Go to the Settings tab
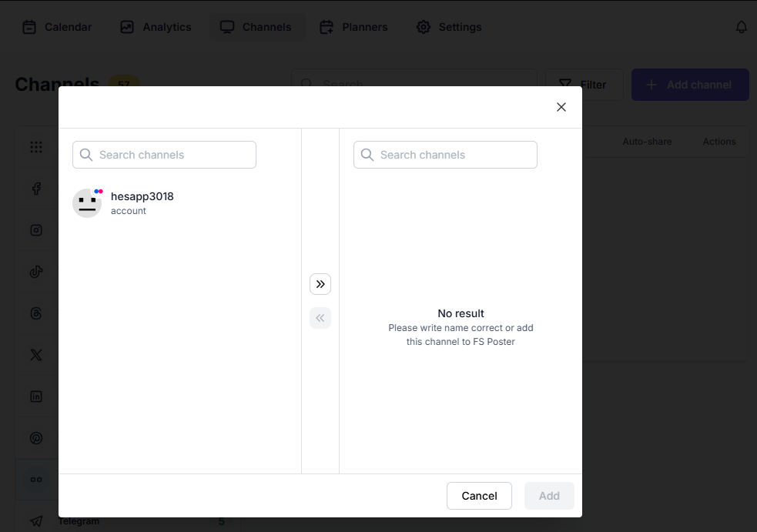The height and width of the screenshot is (532, 757). (x=449, y=27)
